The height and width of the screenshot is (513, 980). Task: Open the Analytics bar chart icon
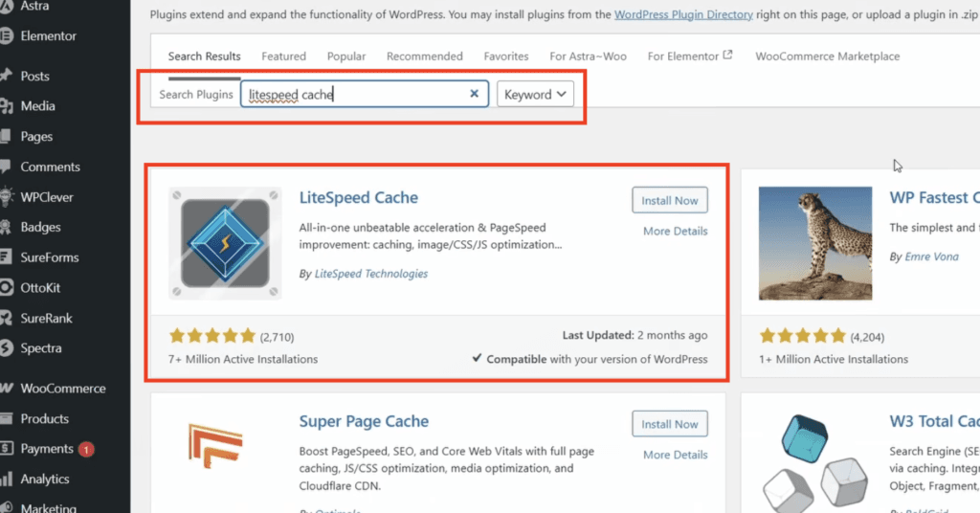pos(6,480)
